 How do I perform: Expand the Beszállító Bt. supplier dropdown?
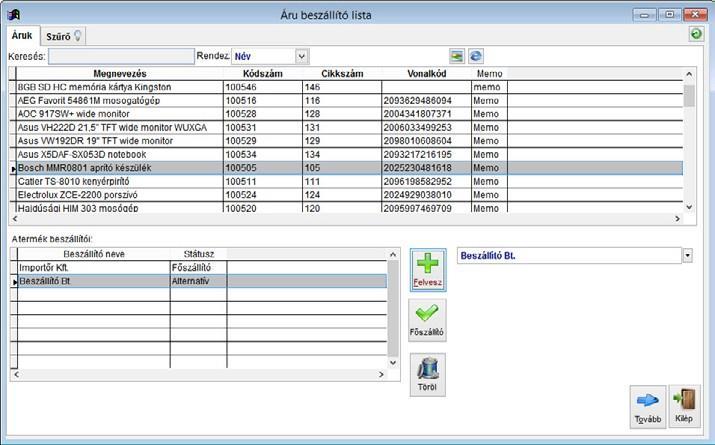(687, 256)
